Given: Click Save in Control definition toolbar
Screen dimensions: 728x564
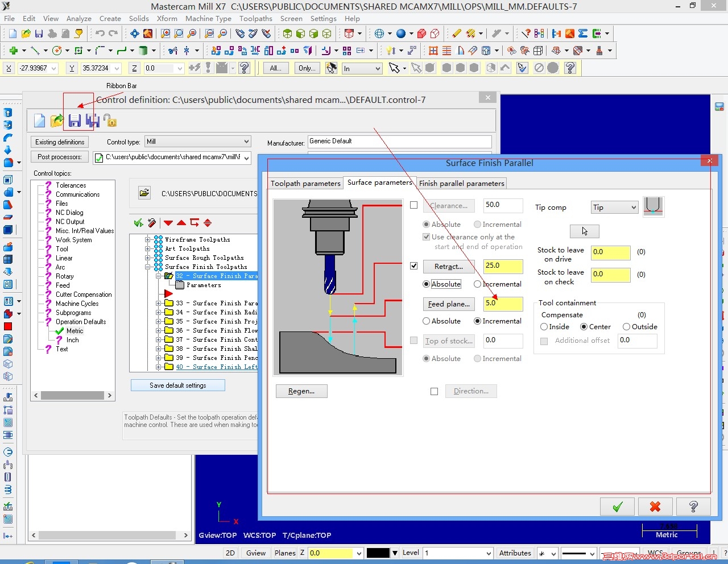Looking at the screenshot, I should 75,121.
